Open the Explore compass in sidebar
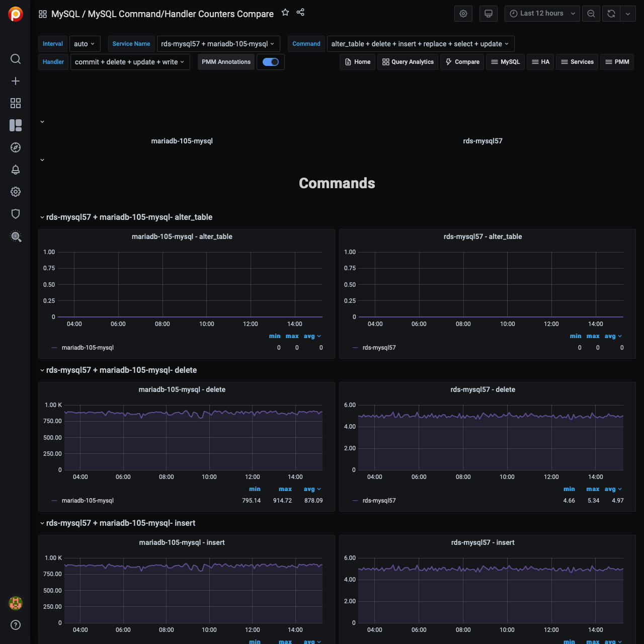Image resolution: width=644 pixels, height=644 pixels. (16, 147)
